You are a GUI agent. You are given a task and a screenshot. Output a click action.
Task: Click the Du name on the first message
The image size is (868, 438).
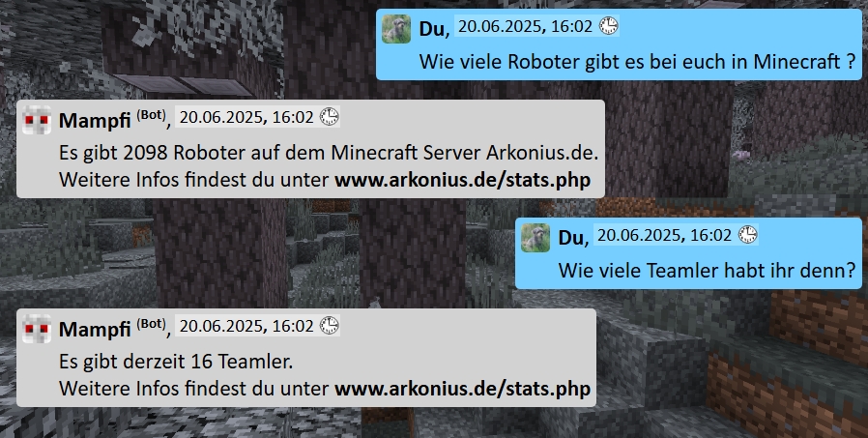[x=432, y=29]
